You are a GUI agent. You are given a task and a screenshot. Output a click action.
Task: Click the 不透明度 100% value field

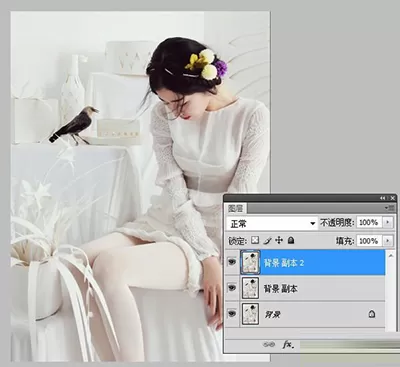[369, 222]
